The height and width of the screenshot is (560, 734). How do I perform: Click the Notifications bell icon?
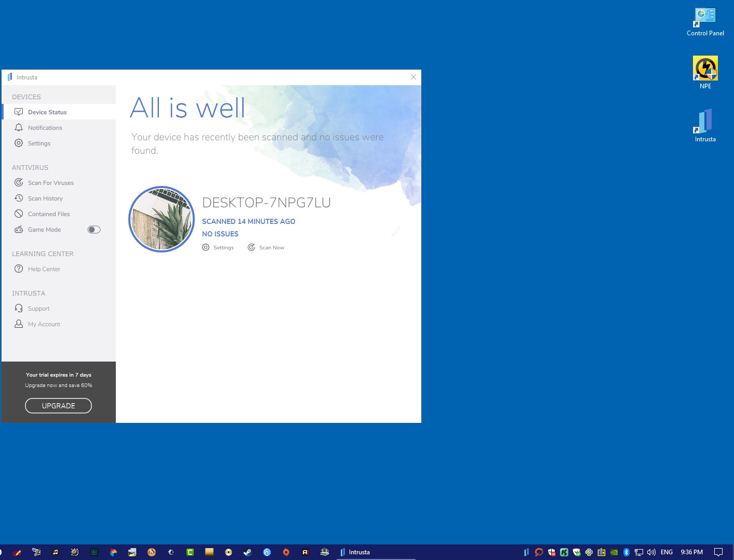19,127
